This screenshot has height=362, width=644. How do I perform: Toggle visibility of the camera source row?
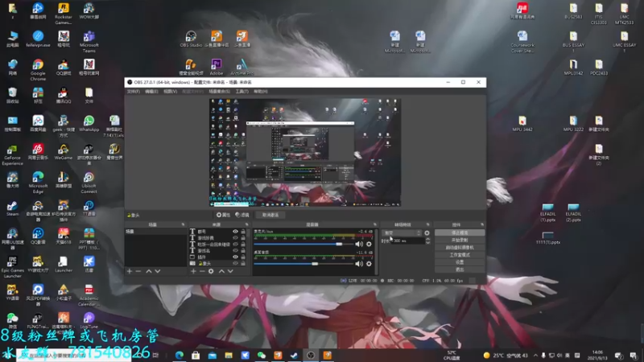tap(235, 263)
